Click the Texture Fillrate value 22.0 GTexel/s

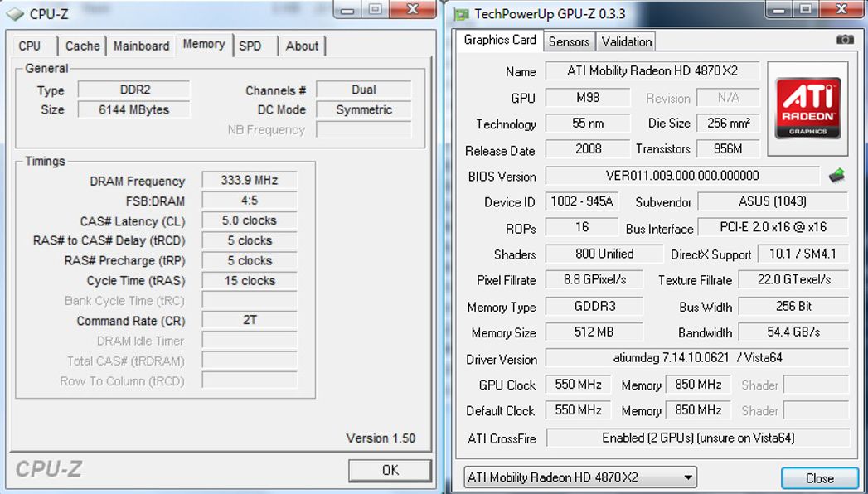(x=794, y=279)
